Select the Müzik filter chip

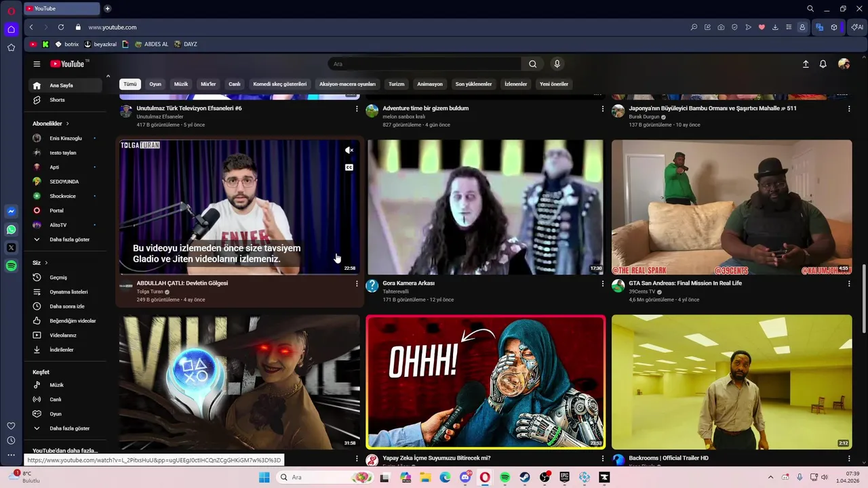click(x=181, y=84)
